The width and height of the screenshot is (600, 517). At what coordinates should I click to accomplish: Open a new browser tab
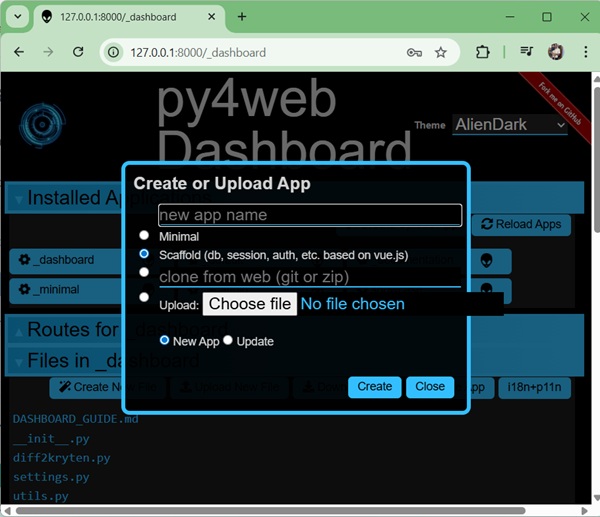(x=242, y=16)
